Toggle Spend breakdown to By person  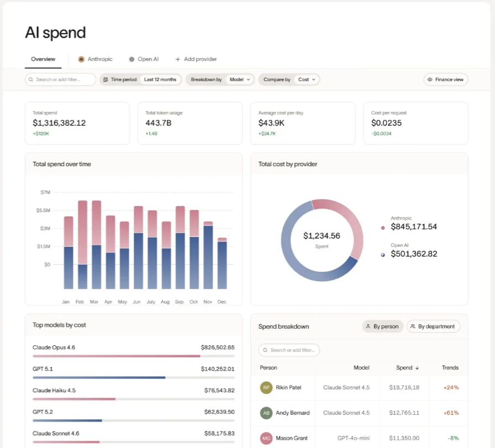coord(383,326)
